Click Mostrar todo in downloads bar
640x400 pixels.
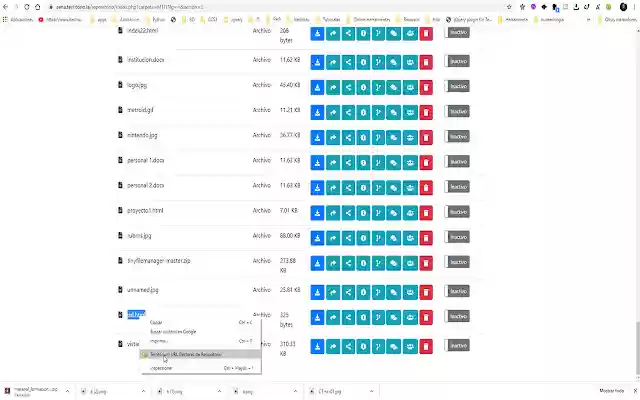pos(611,391)
